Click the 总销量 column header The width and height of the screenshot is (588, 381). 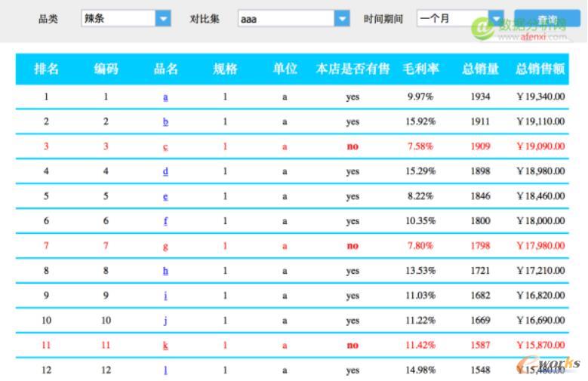pyautogui.click(x=480, y=69)
